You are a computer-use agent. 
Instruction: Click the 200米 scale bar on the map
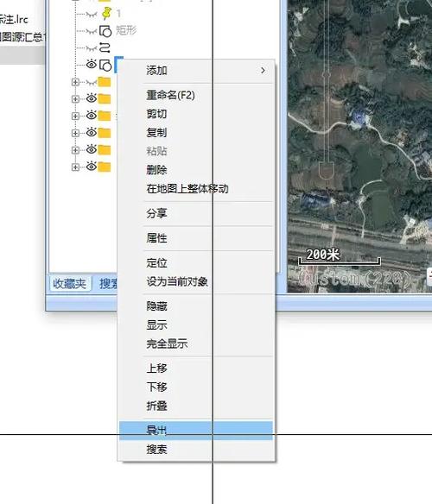click(x=340, y=258)
